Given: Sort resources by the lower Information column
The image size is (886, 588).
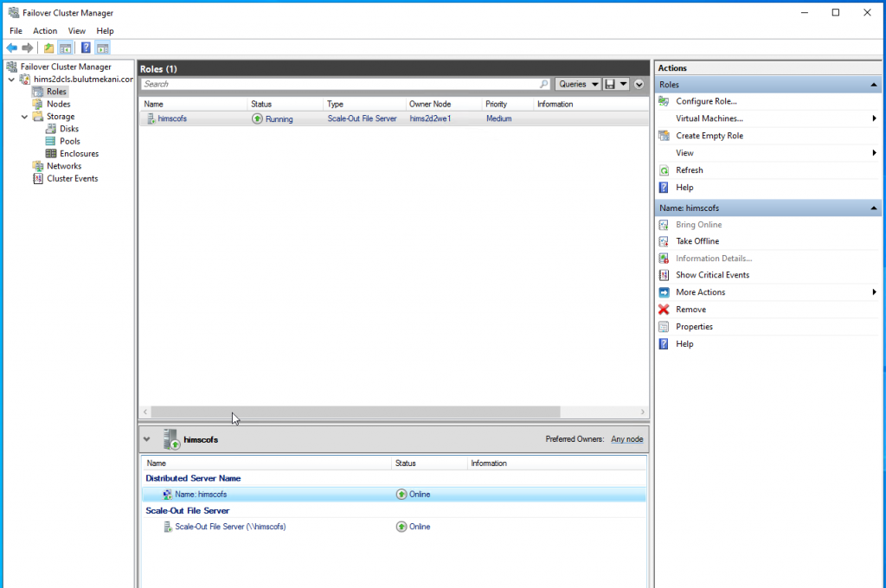Looking at the screenshot, I should click(x=556, y=463).
